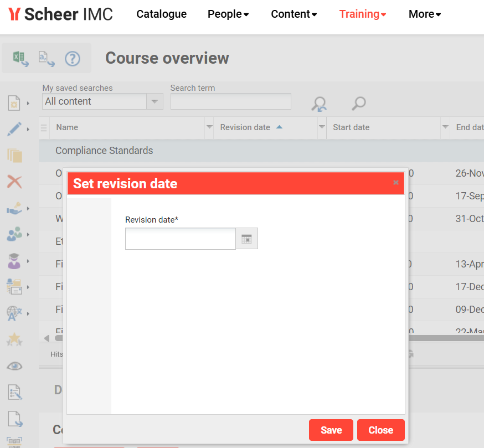Click the reset search icon

pos(319,104)
